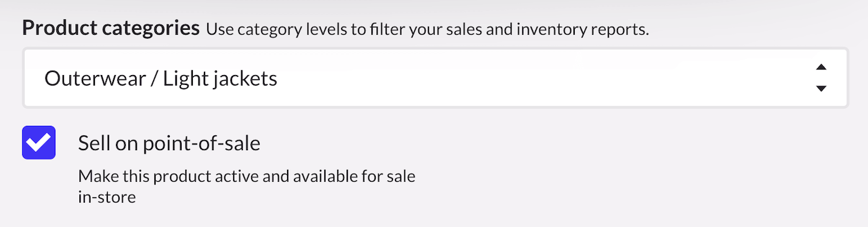The width and height of the screenshot is (868, 227).
Task: Click the category levels helper text
Action: point(427,30)
